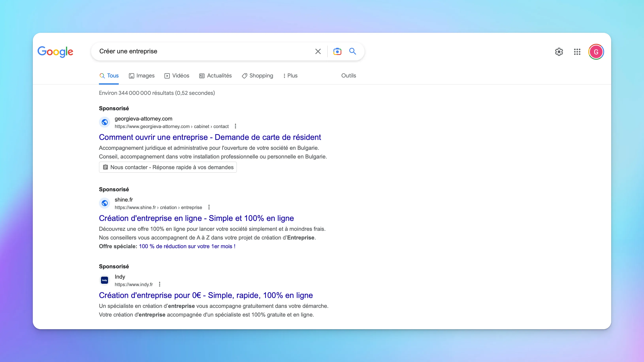Open the Google account avatar G
This screenshot has width=644, height=362.
coord(596,52)
